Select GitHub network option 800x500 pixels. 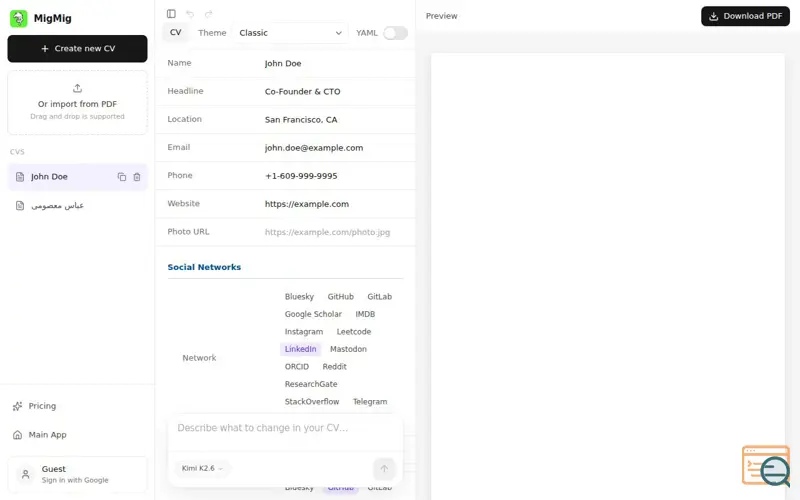pos(340,297)
